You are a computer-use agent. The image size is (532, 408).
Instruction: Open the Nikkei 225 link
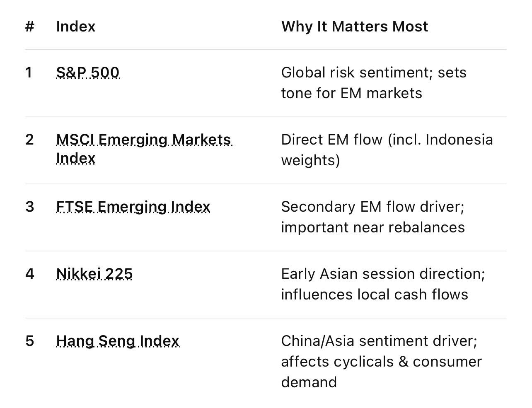pos(94,274)
